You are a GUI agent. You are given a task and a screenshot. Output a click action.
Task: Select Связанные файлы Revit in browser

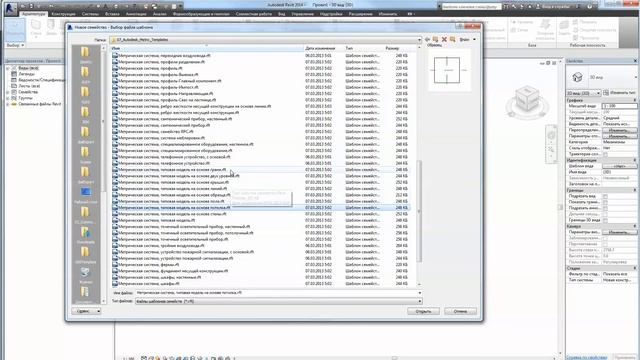tap(40, 104)
